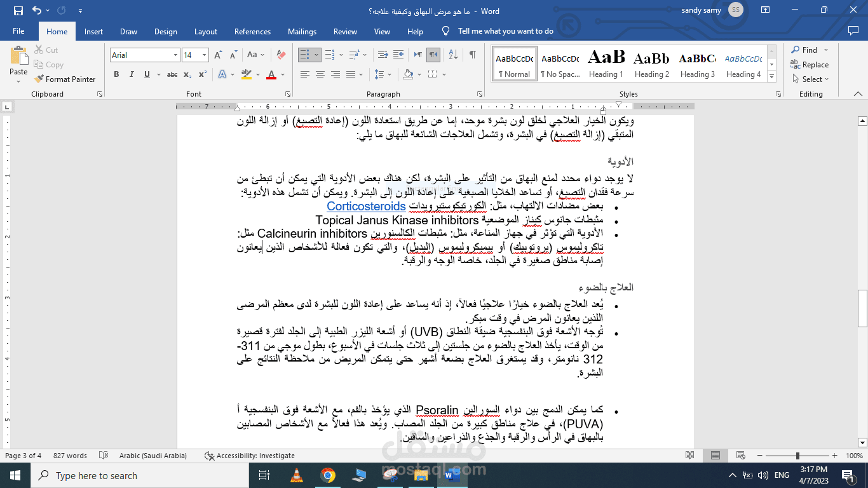
Task: Open the font size dropdown
Action: (204, 55)
